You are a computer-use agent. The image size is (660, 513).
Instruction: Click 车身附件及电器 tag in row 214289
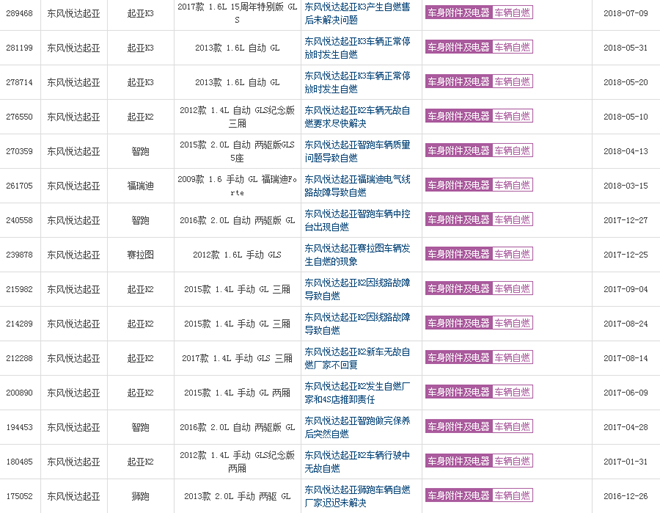458,323
